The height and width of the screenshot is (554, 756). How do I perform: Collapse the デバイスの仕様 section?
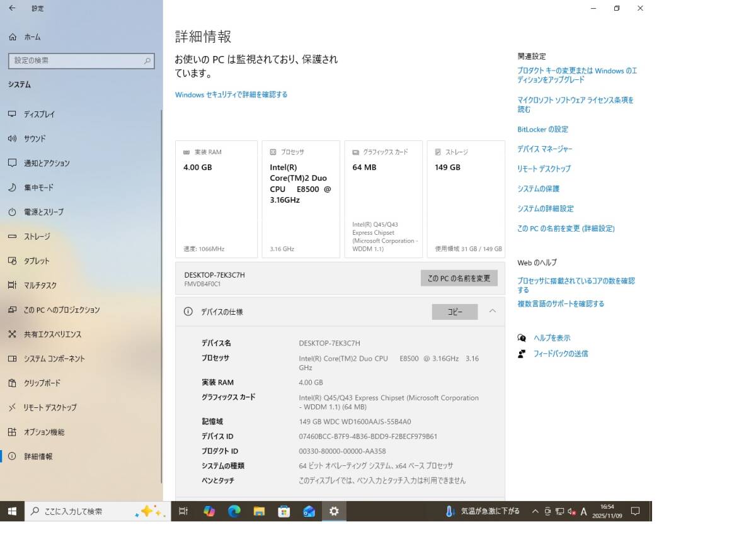(493, 311)
